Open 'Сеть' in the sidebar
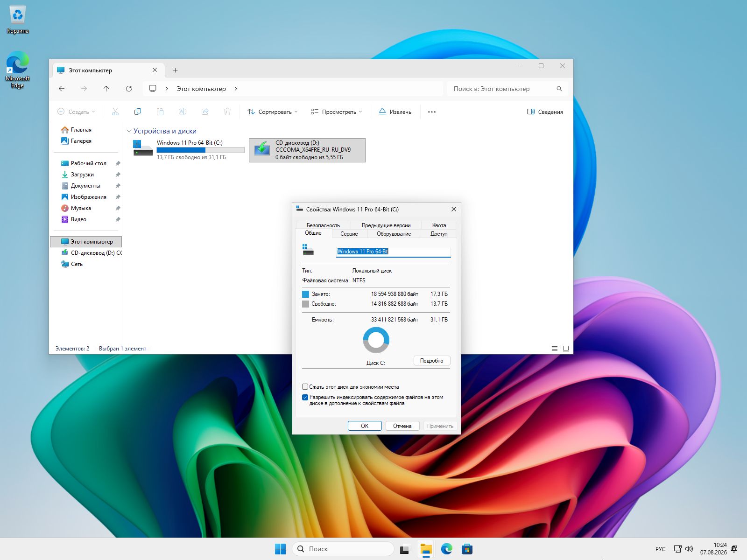 click(x=77, y=264)
